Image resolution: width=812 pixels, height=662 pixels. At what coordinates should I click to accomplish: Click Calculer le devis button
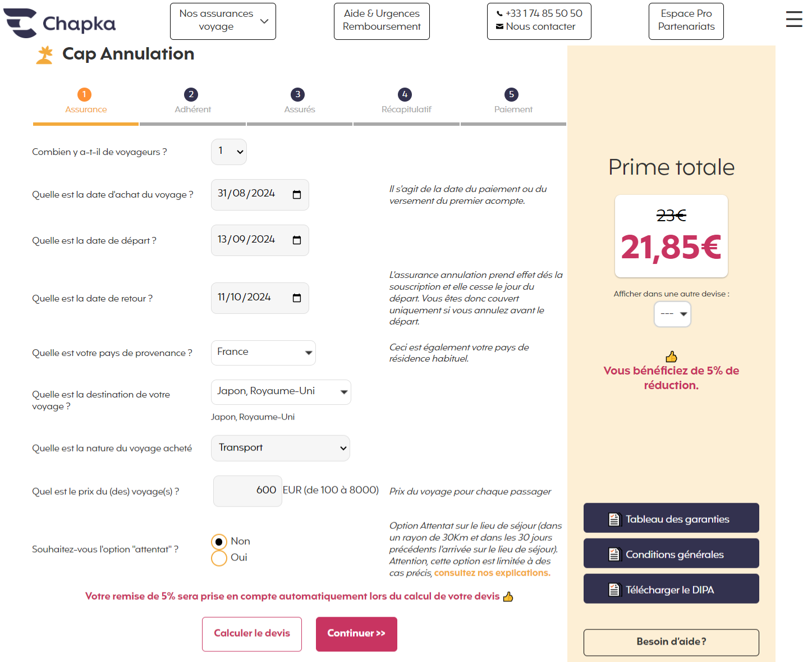click(252, 634)
